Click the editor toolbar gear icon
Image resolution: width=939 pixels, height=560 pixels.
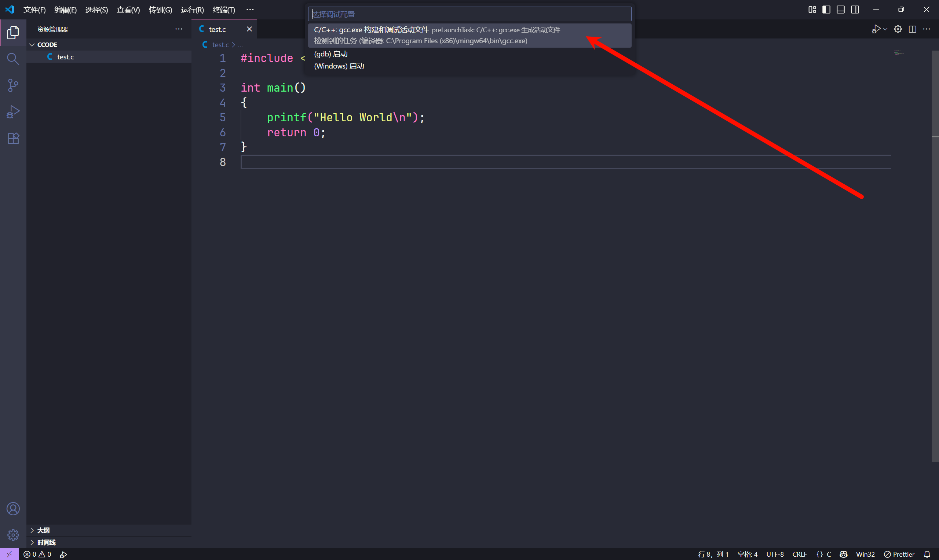coord(898,29)
